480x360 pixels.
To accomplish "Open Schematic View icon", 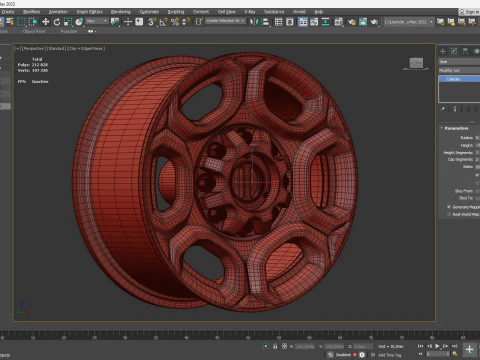I will click(325, 22).
